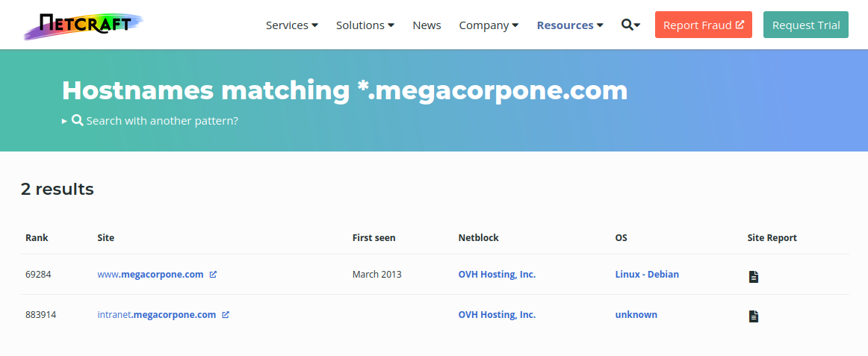Click external link icon beside intranet.megacorpone.com
This screenshot has height=356, width=868.
(x=226, y=315)
